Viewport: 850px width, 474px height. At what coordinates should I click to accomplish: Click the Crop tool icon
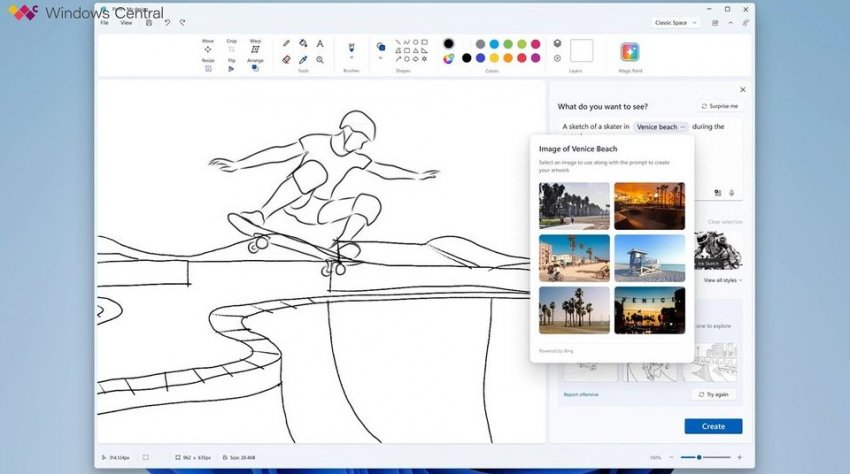coord(232,49)
